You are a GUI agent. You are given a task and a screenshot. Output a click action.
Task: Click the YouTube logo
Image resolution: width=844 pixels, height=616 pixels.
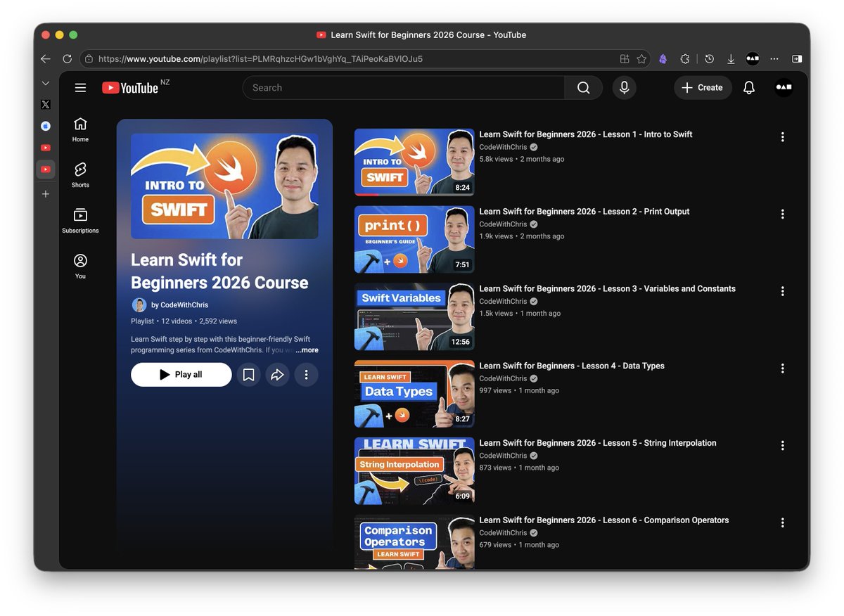click(x=130, y=88)
